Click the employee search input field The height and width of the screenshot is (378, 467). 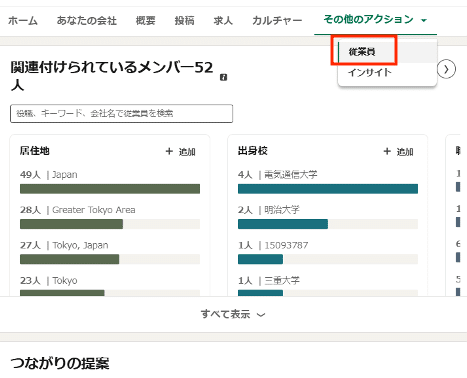[x=121, y=113]
